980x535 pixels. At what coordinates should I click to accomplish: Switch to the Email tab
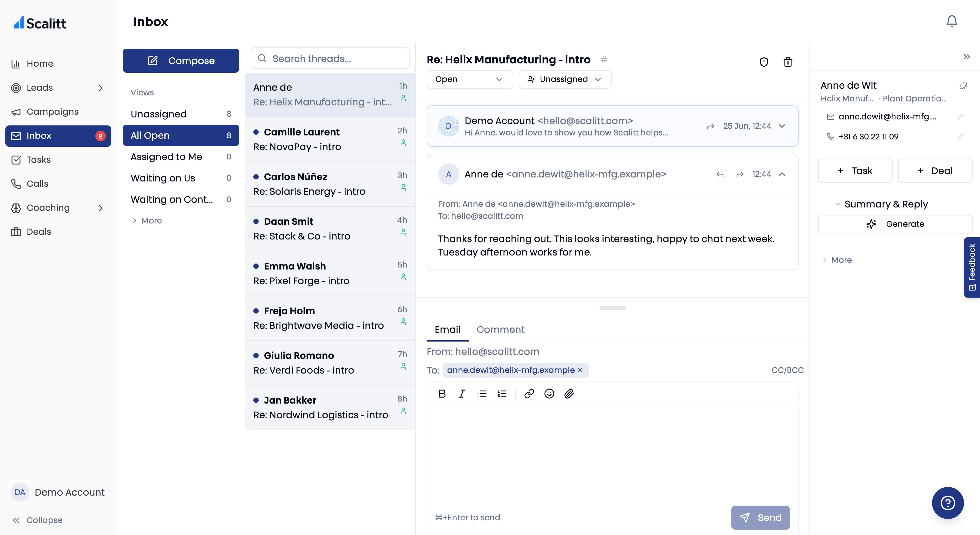pyautogui.click(x=447, y=330)
